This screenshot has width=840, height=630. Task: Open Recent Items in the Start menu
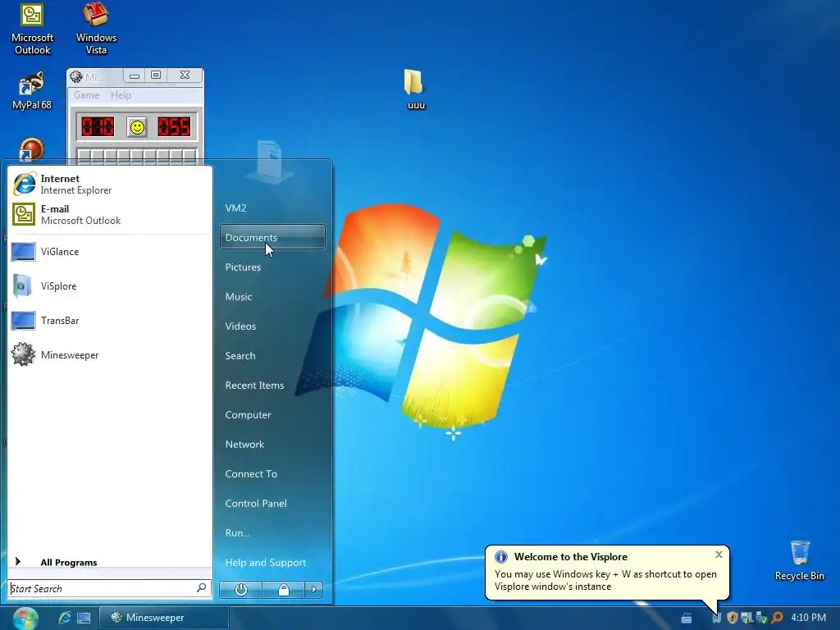pos(272,385)
